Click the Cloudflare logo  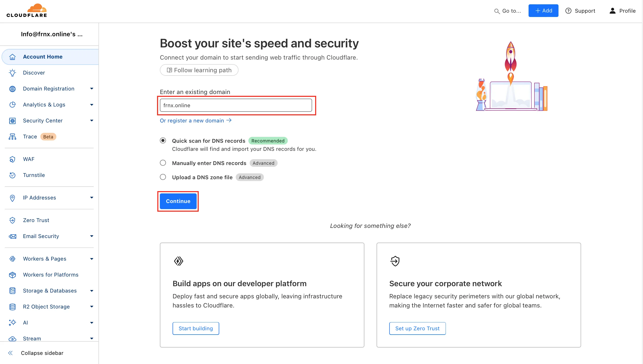tap(27, 11)
